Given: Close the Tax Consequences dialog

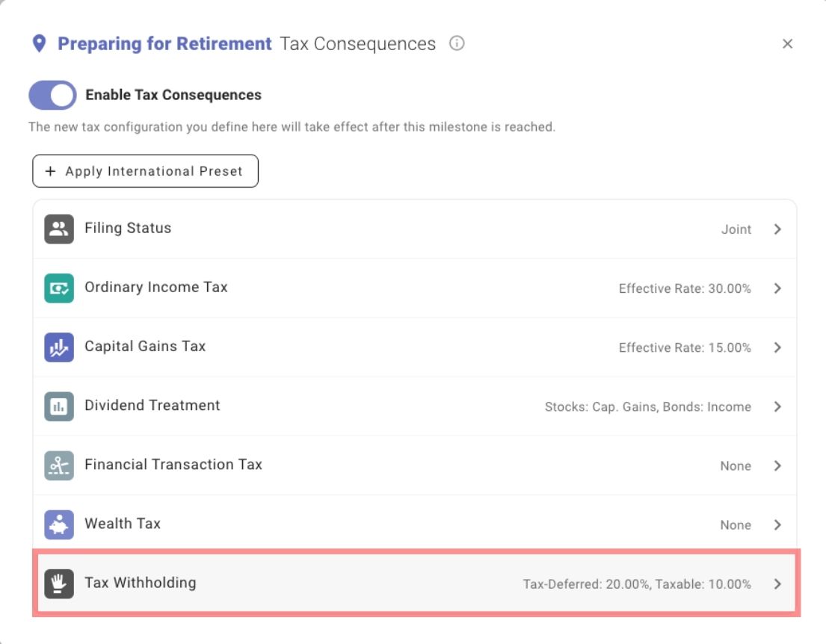Looking at the screenshot, I should tap(787, 44).
